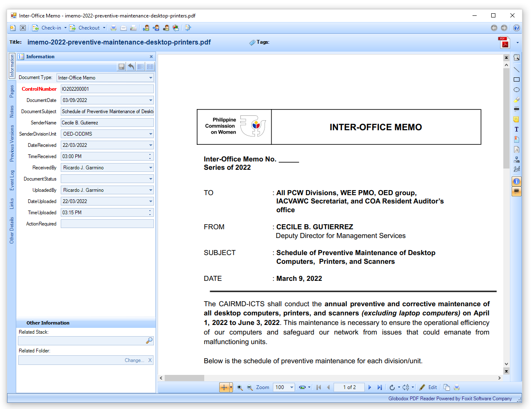This screenshot has height=409, width=532.
Task: Open the DateUploaded date dropdown
Action: point(151,201)
